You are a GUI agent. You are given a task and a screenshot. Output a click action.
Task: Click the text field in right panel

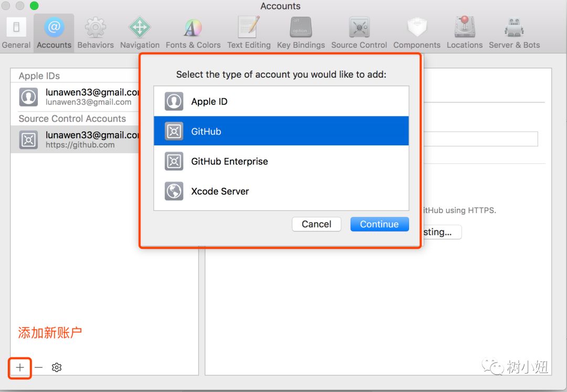click(x=480, y=139)
